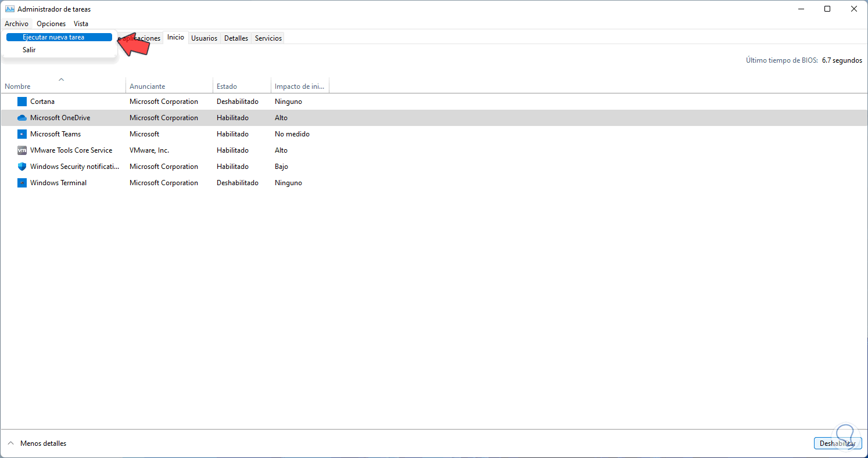Click VMware Tools' Alto startup impact value

point(281,150)
